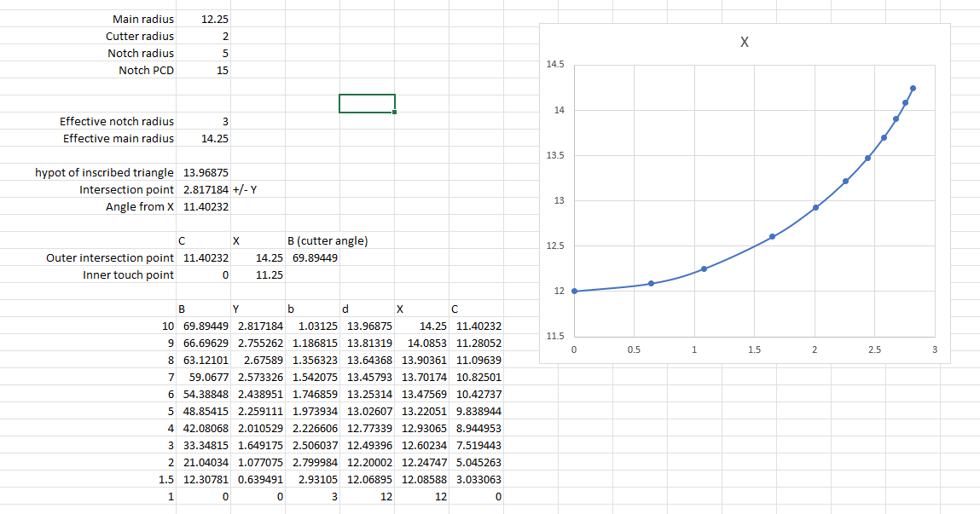Select the hypot of inscribed triangle value
The image size is (980, 514).
coord(206,172)
